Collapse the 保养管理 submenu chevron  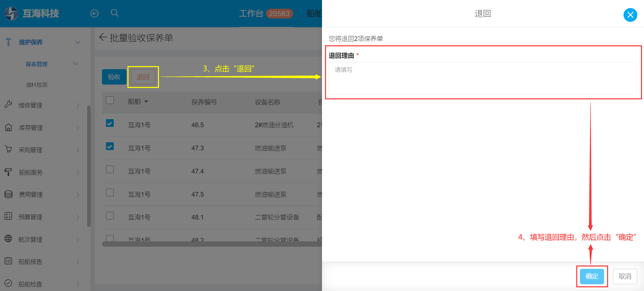point(75,63)
